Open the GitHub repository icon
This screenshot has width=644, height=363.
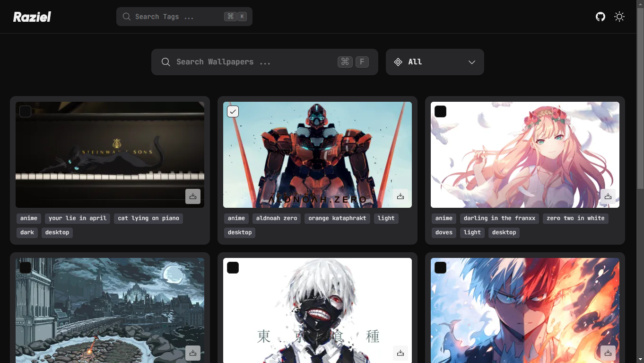[x=600, y=17]
